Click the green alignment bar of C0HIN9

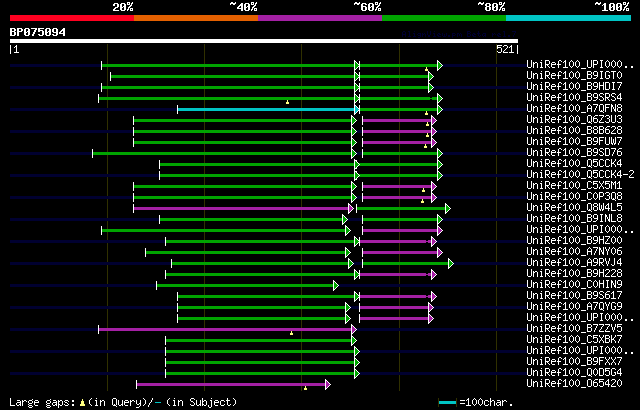[245, 286]
